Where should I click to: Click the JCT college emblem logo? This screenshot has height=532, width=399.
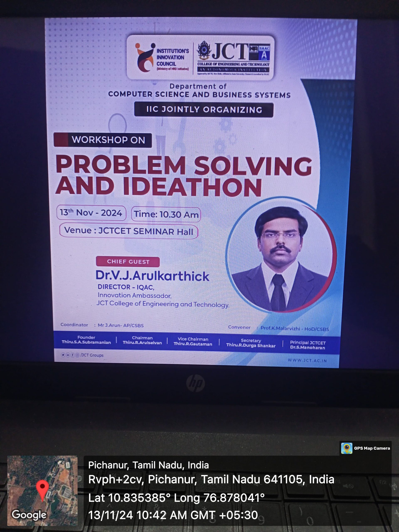(204, 50)
